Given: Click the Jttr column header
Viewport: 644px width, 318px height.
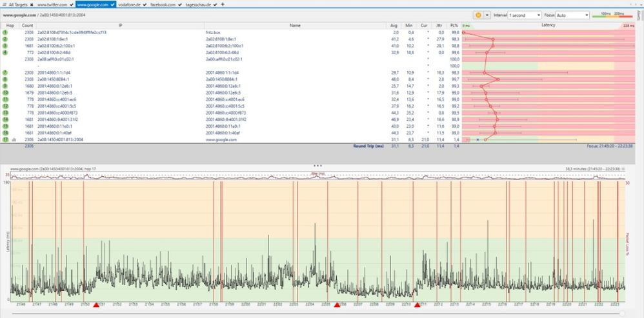Looking at the screenshot, I should [x=439, y=25].
